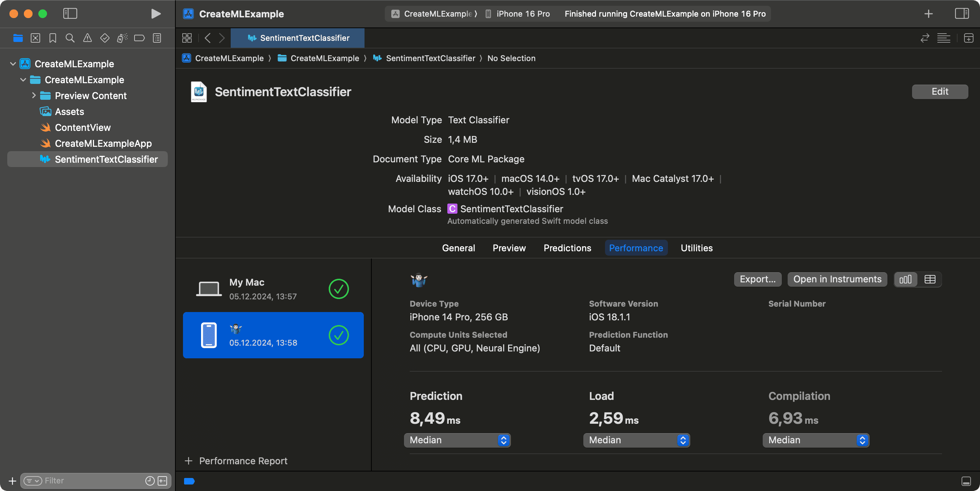Select SentimentTextClassifier model in navigator
Image resolution: width=980 pixels, height=491 pixels.
coord(88,159)
